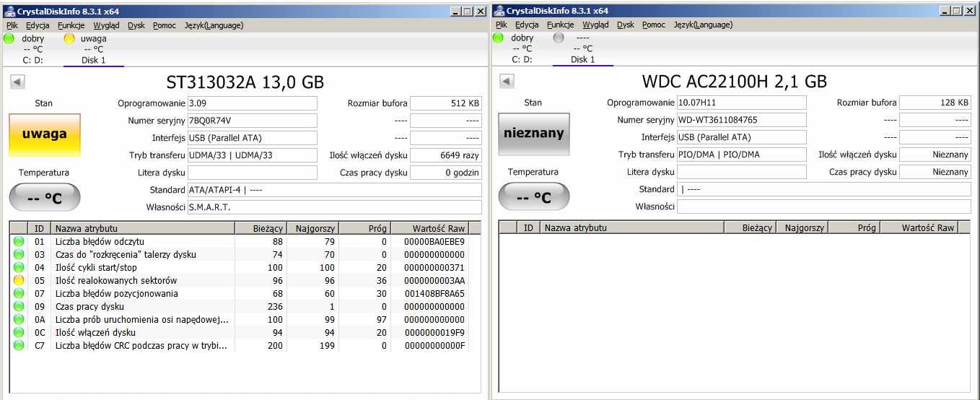
Task: Click raw value 0000000019F9
Action: [434, 332]
